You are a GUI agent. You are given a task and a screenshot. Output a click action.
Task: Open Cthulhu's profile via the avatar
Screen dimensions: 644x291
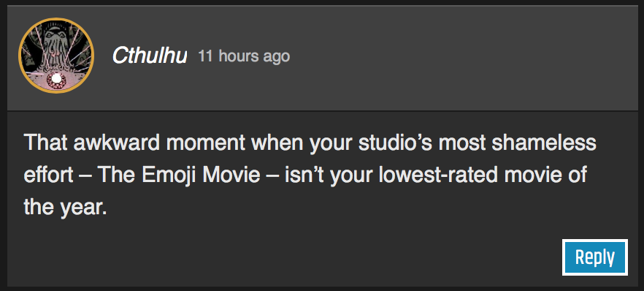tap(56, 56)
